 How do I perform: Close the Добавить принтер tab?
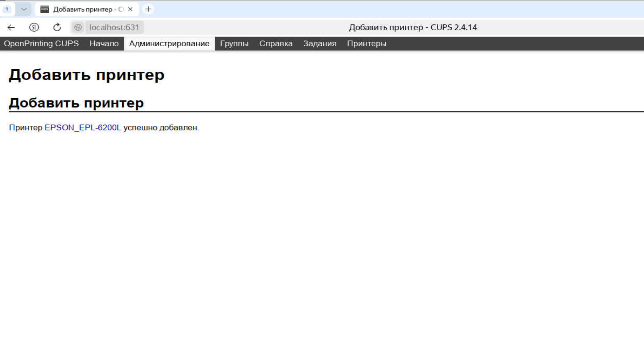[130, 9]
